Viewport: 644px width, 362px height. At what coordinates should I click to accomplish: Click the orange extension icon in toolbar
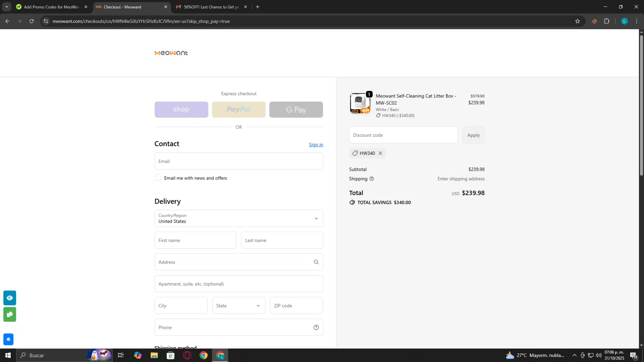coord(594,21)
